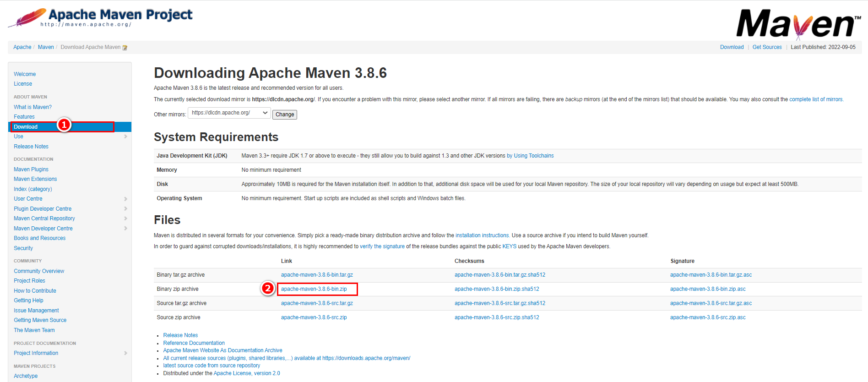This screenshot has height=382, width=868.
Task: Select What is Maven? in sidebar
Action: (33, 107)
